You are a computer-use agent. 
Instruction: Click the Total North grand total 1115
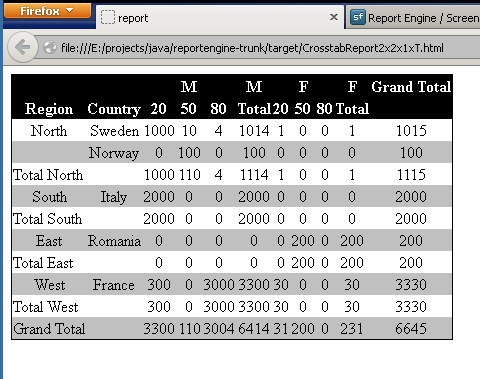411,175
